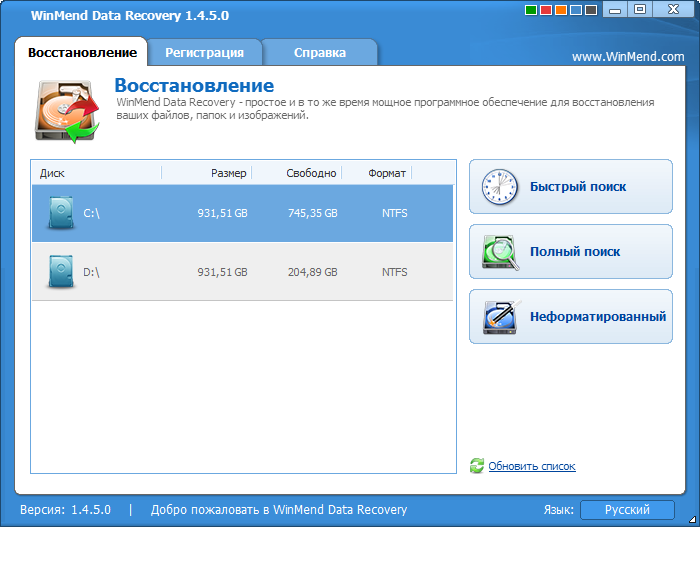Click the 745,35 GB free space value
This screenshot has height=577, width=700.
[312, 213]
